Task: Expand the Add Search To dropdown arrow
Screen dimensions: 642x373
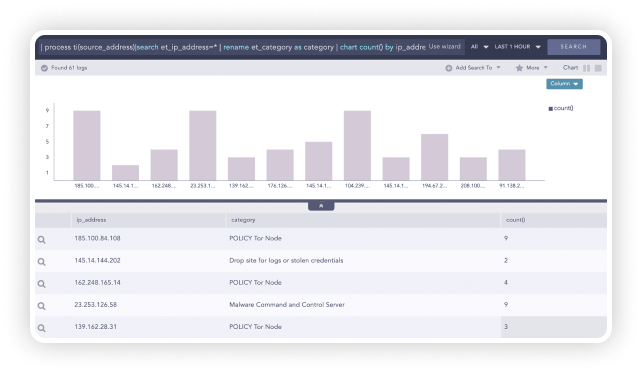Action: [498, 68]
